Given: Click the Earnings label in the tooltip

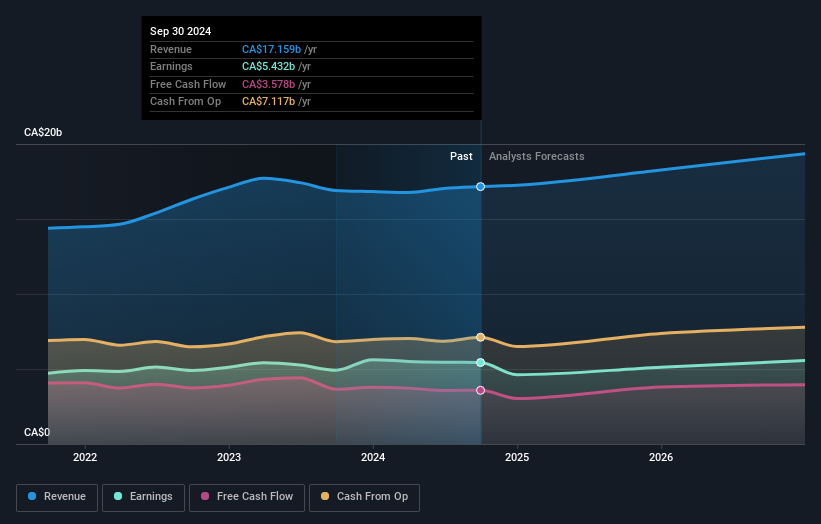Looking at the screenshot, I should coord(171,66).
